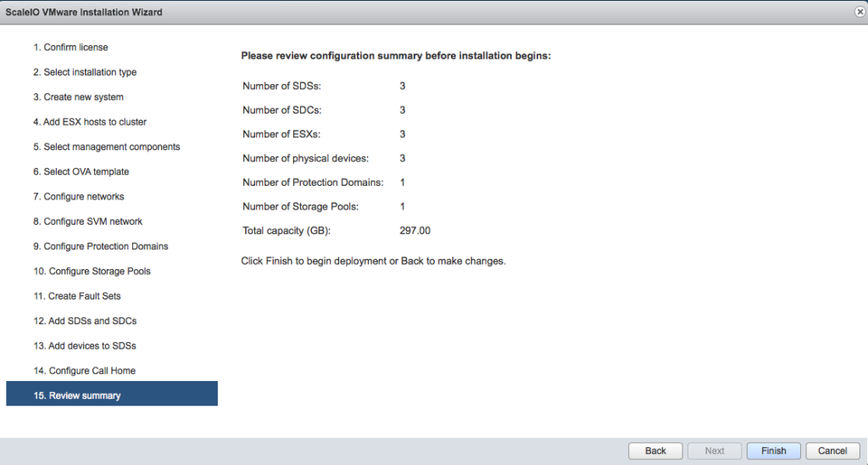
Task: Open Add SDSs and SDCs step
Action: (86, 321)
